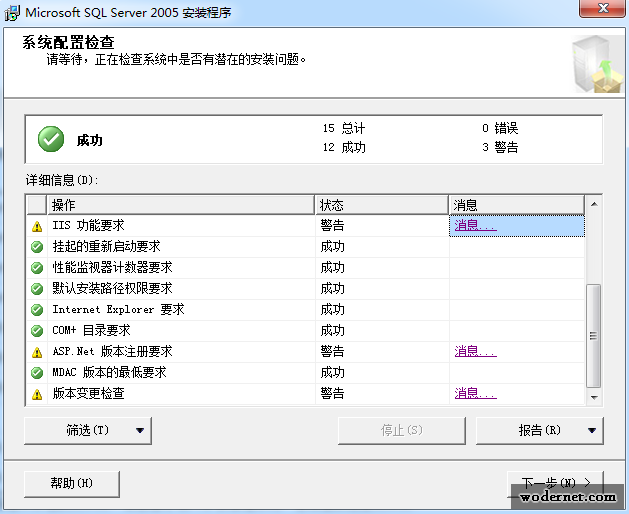Click the 消息 column header
This screenshot has height=514, width=629.
click(x=515, y=205)
